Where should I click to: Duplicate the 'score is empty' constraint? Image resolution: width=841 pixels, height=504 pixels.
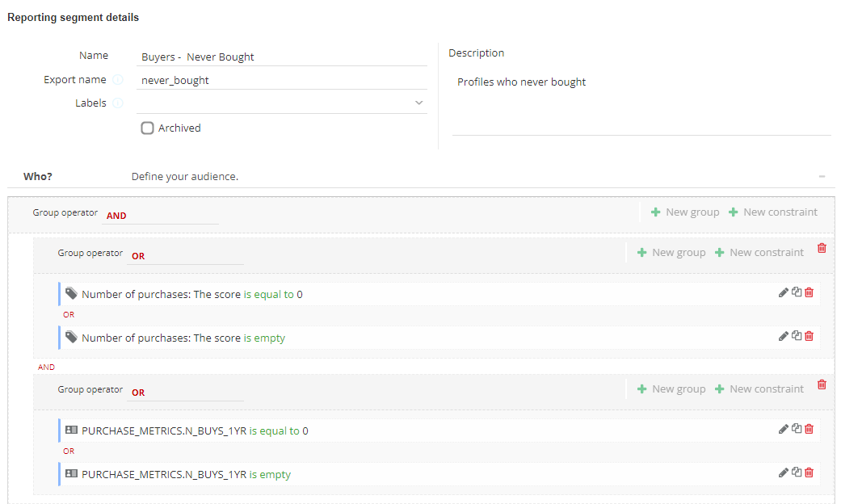[797, 336]
